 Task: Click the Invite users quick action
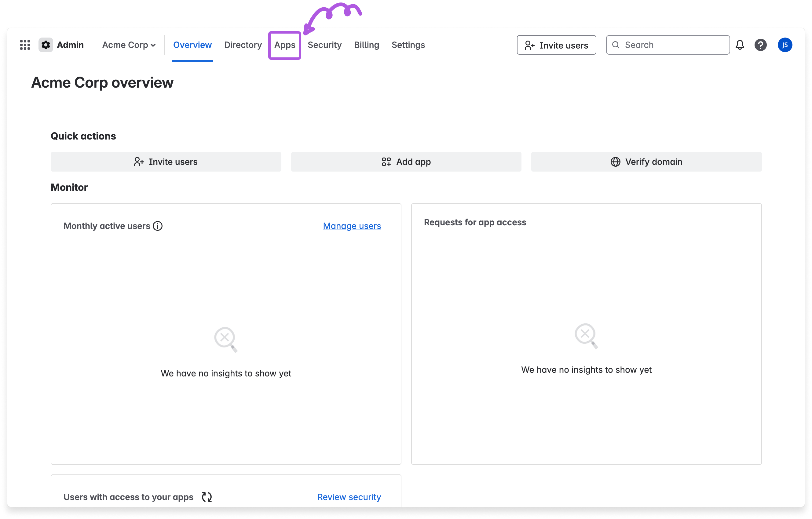(166, 162)
